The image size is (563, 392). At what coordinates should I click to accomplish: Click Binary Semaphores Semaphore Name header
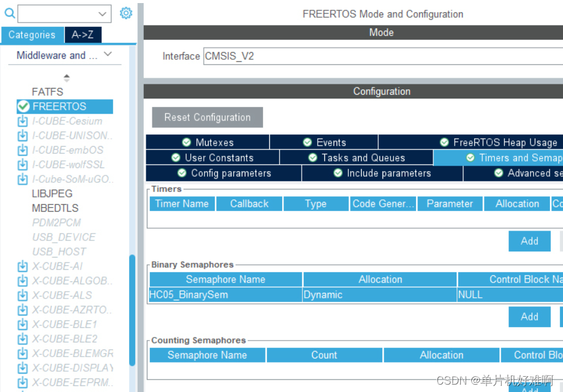225,279
